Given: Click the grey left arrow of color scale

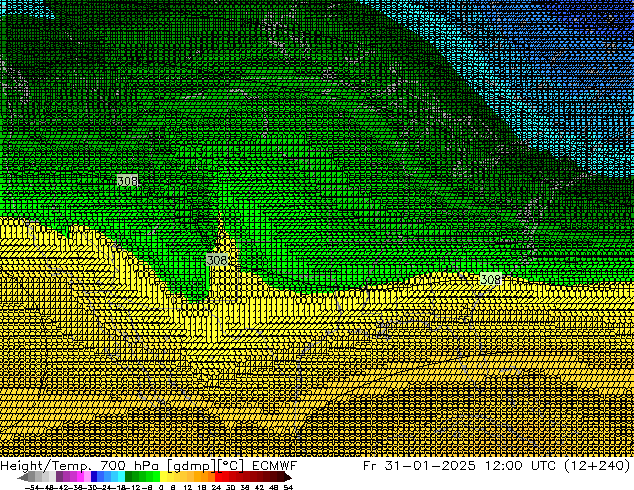Looking at the screenshot, I should pyautogui.click(x=23, y=477).
